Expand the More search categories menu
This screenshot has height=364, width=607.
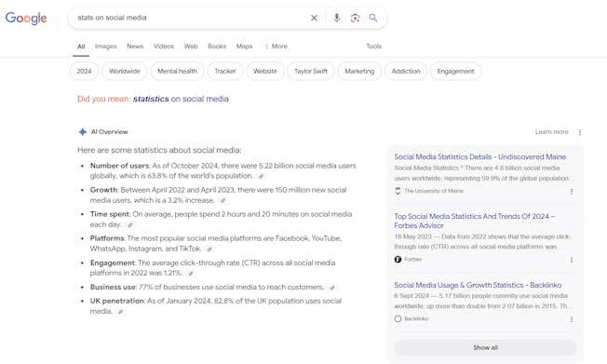(x=276, y=47)
